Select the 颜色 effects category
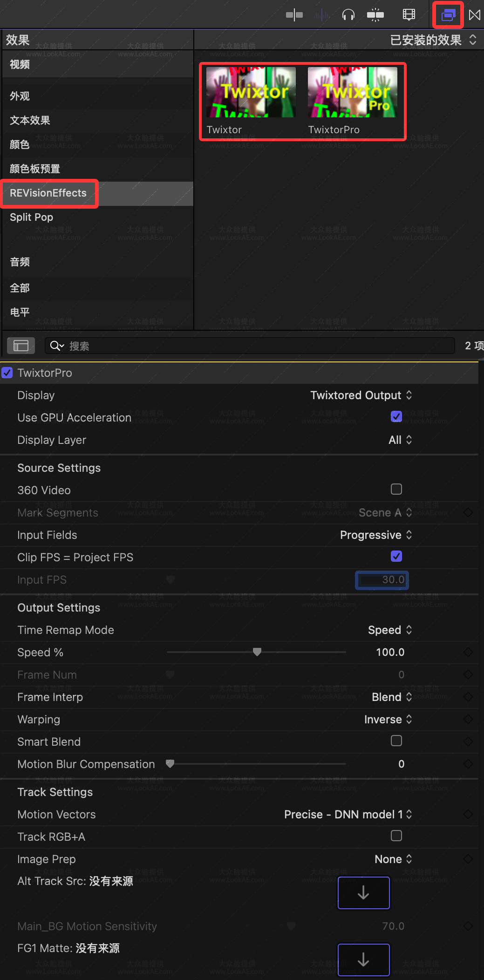The width and height of the screenshot is (484, 980). 97,144
